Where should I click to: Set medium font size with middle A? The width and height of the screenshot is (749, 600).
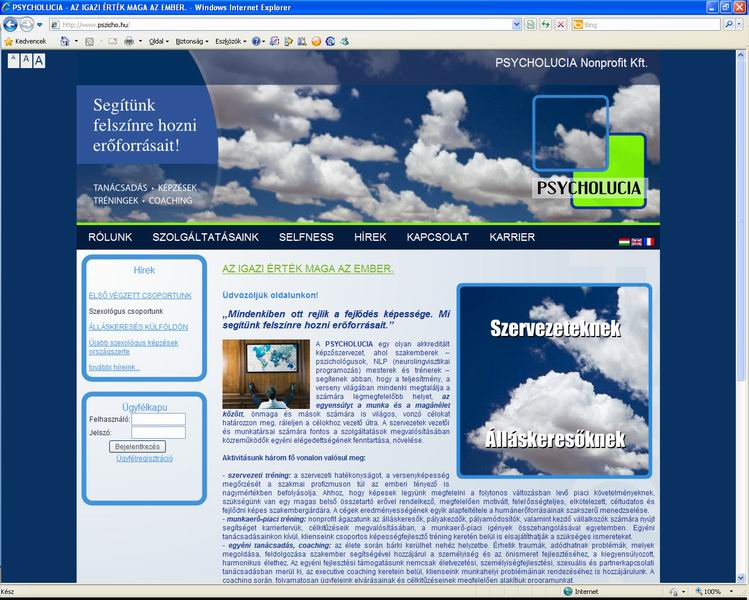click(x=26, y=61)
